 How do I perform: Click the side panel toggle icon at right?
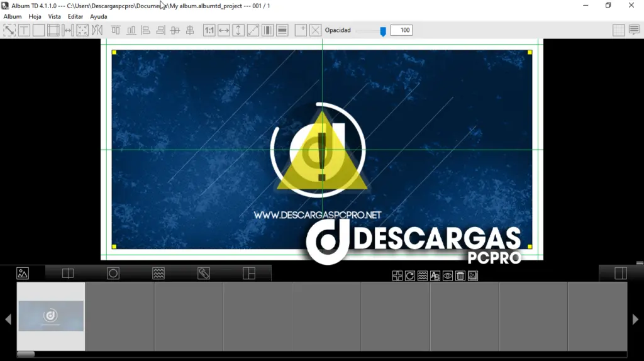(621, 273)
